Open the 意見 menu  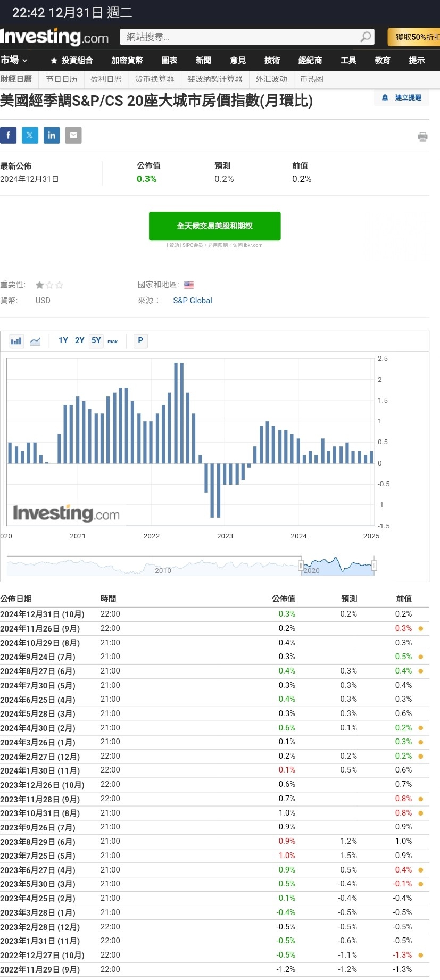pos(238,61)
